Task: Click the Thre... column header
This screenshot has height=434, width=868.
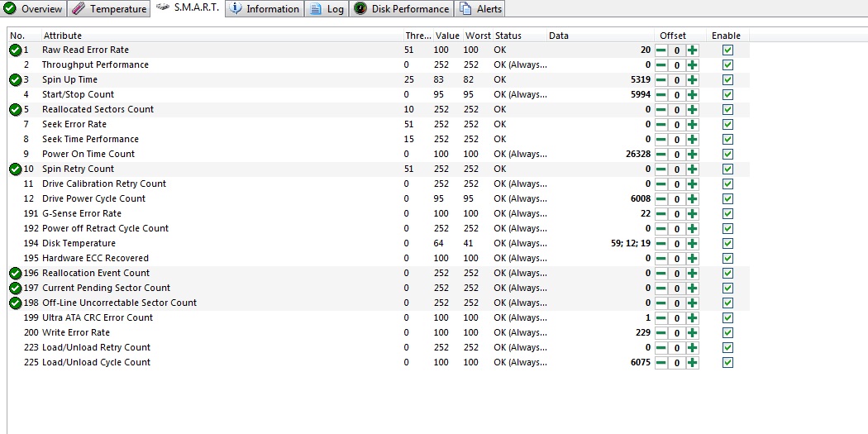Action: tap(418, 36)
